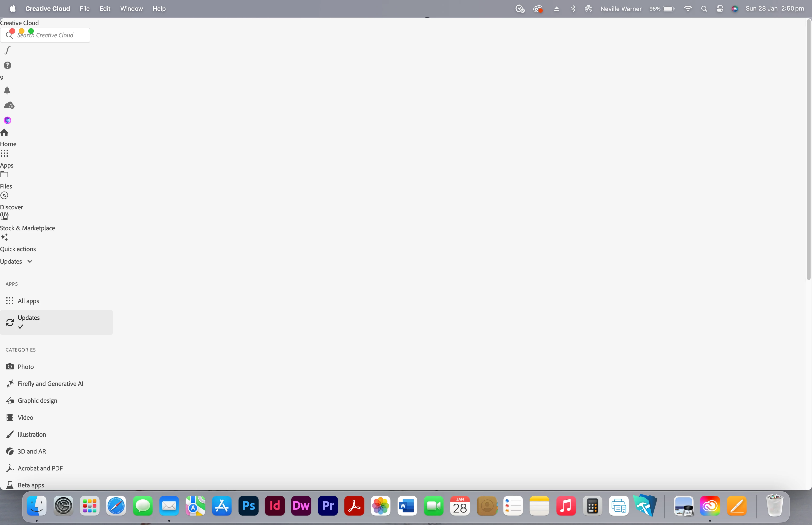Image resolution: width=812 pixels, height=525 pixels.
Task: Click the vertical scrollbar on the right
Action: tap(808, 150)
